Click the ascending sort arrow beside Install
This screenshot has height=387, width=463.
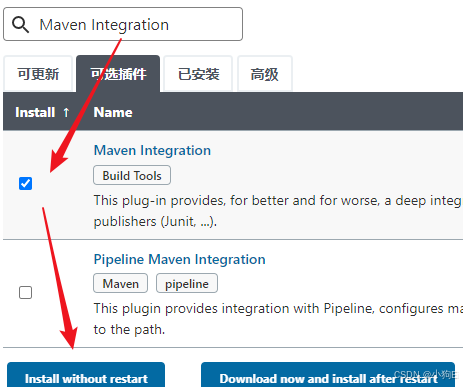pyautogui.click(x=66, y=112)
